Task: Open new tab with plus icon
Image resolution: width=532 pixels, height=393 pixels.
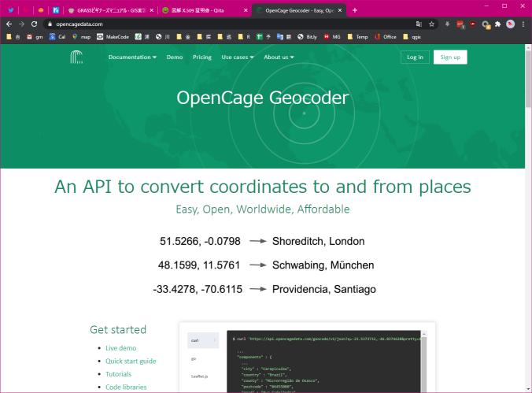Action: [x=355, y=10]
